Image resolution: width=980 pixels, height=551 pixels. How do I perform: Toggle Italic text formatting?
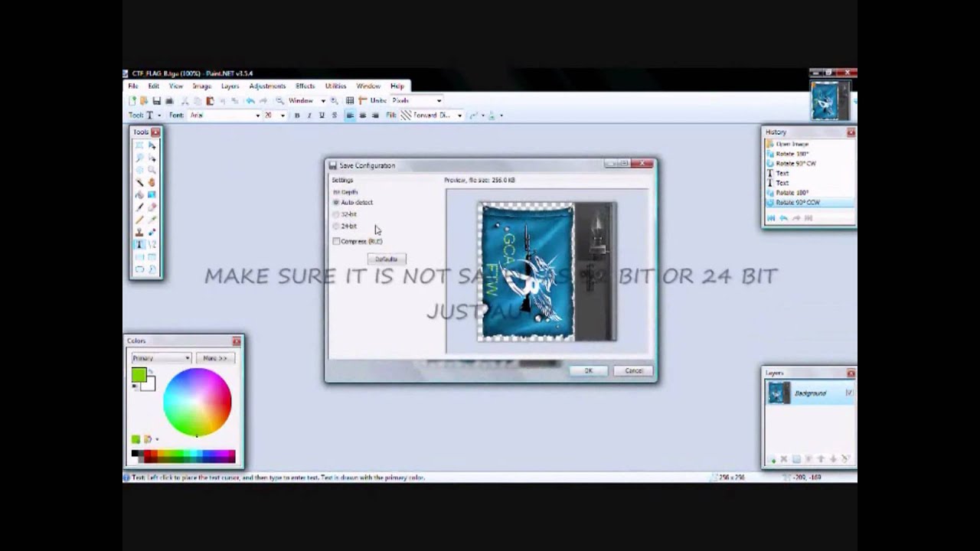(309, 115)
